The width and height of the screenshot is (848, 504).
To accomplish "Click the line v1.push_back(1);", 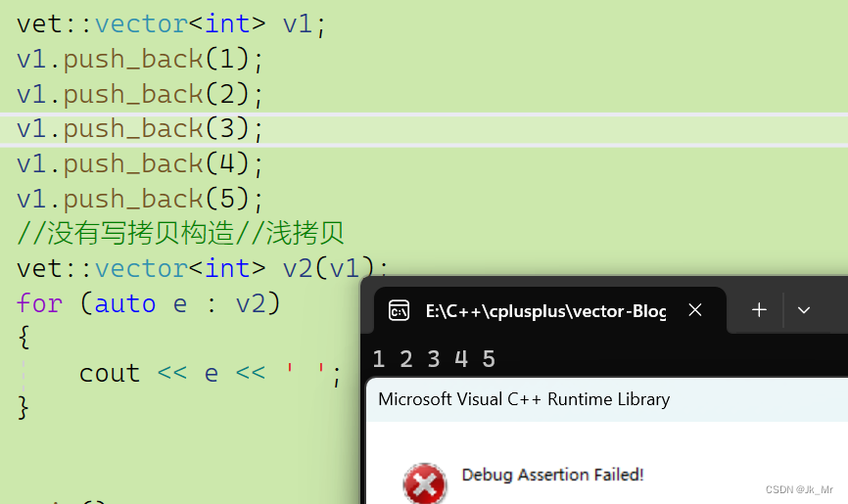I will point(139,59).
